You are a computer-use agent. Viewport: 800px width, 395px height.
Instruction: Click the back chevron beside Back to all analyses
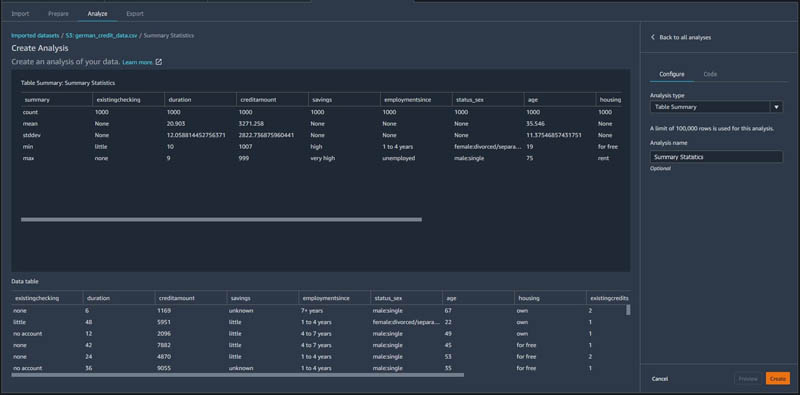tap(653, 37)
